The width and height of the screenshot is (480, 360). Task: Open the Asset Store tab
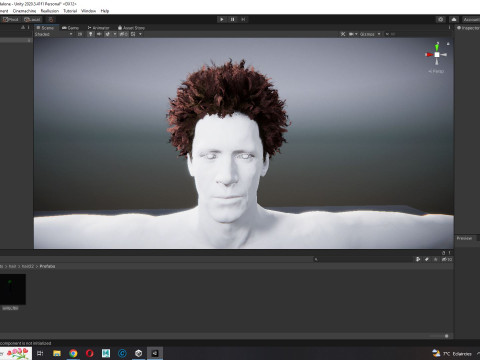131,28
